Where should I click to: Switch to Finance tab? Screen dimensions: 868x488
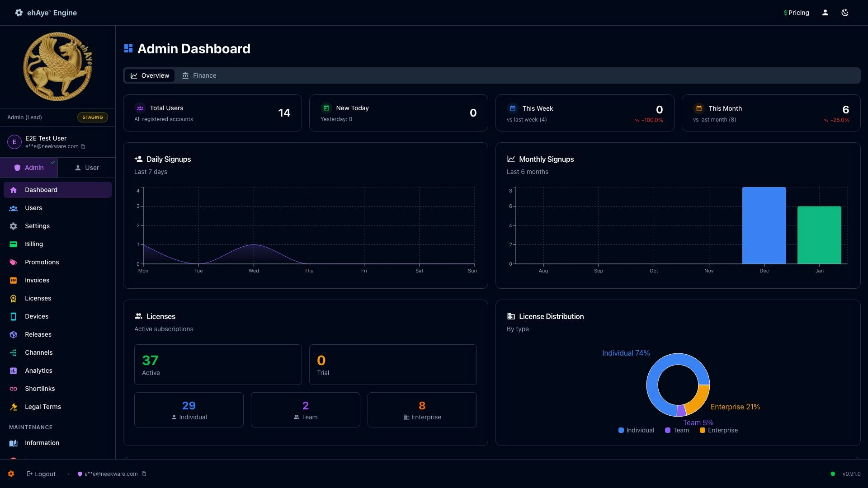click(199, 75)
